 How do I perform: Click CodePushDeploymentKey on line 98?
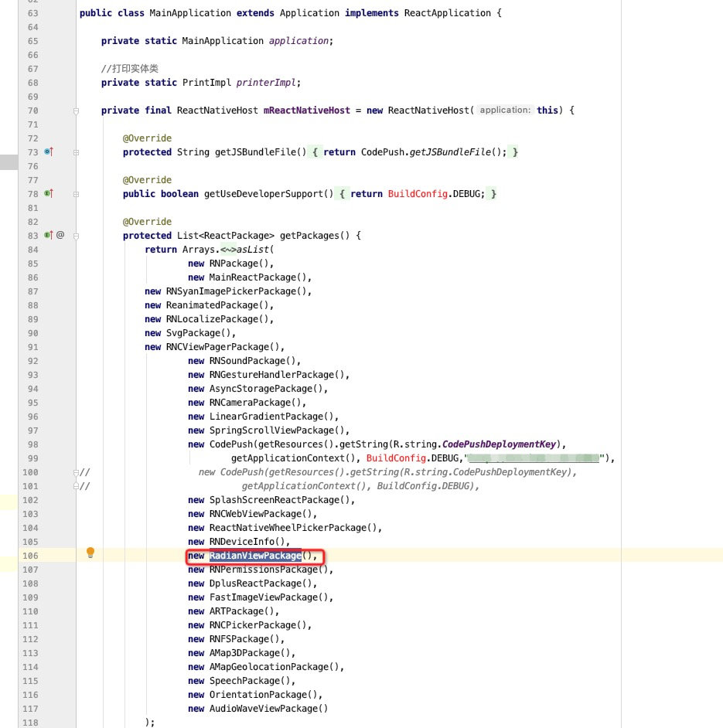[499, 444]
